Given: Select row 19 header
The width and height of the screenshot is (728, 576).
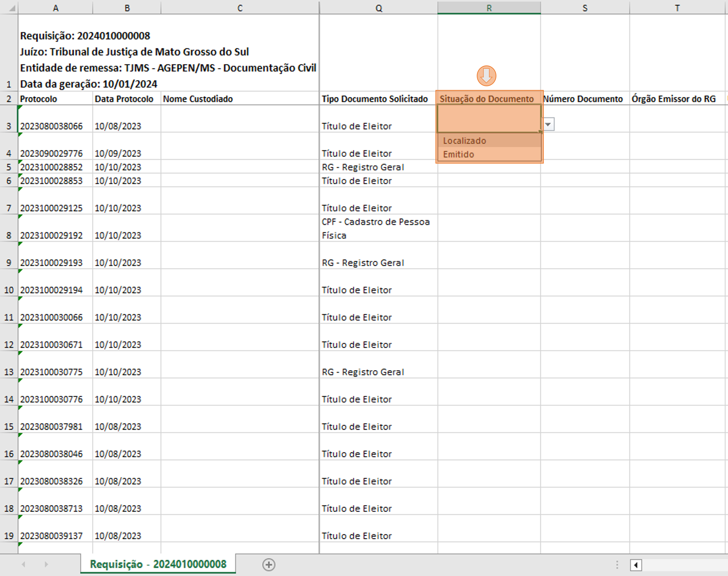Looking at the screenshot, I should pos(9,529).
